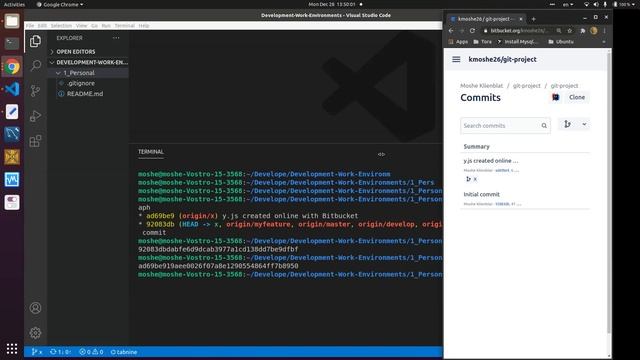Screen dimensions: 640x360
Task: Open the Explorer view in the VS Code activity bar
Action: tap(36, 41)
